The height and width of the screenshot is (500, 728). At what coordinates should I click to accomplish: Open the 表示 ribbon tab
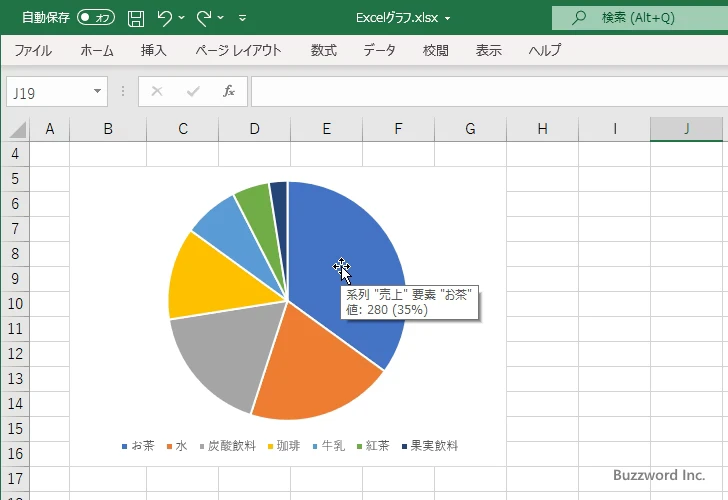(488, 50)
